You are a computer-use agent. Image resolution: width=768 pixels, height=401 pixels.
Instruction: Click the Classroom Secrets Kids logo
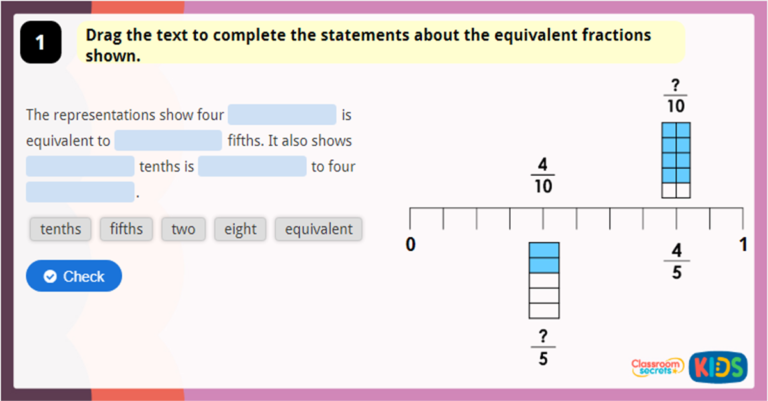(689, 366)
